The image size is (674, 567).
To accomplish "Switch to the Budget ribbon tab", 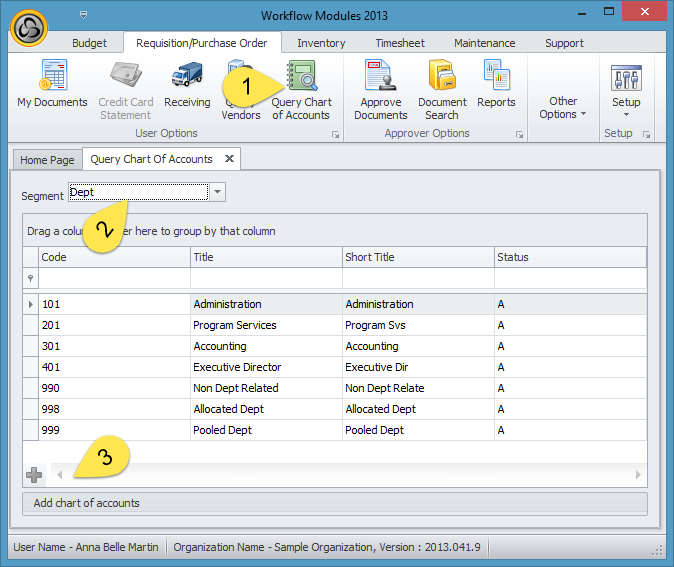I will 89,43.
